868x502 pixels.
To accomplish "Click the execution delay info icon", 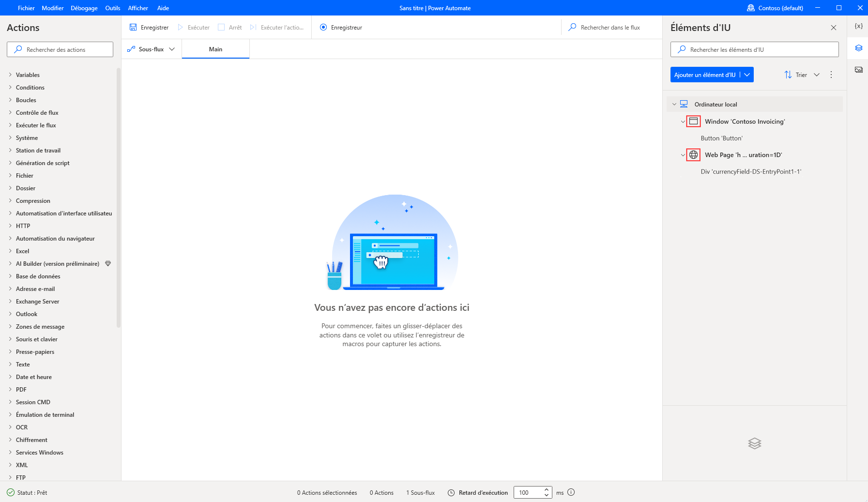I will click(571, 492).
